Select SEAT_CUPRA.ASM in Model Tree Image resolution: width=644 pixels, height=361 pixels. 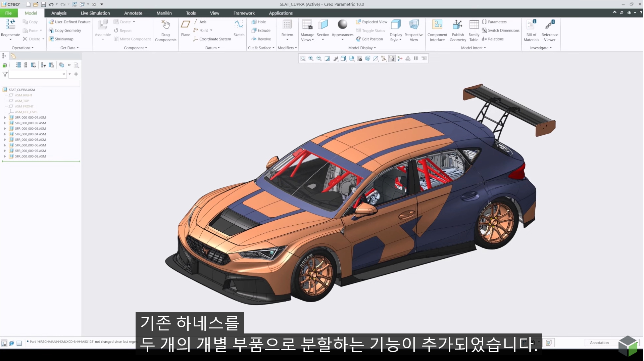[x=21, y=90]
